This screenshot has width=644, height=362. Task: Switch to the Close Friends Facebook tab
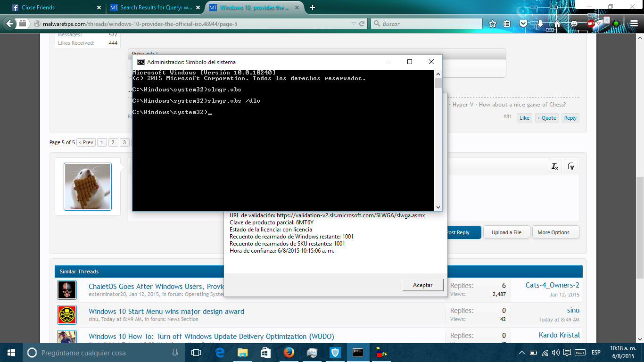pyautogui.click(x=57, y=8)
